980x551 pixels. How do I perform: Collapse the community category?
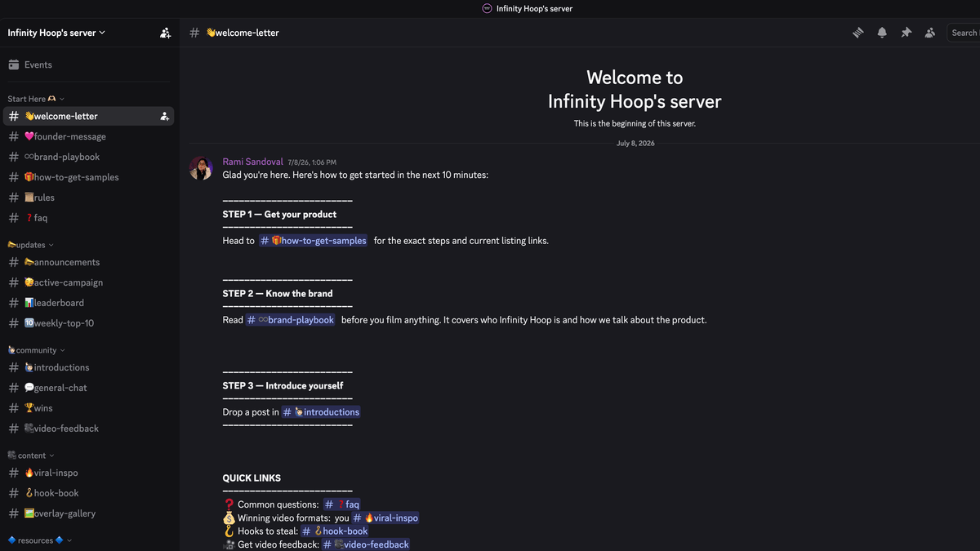[37, 350]
